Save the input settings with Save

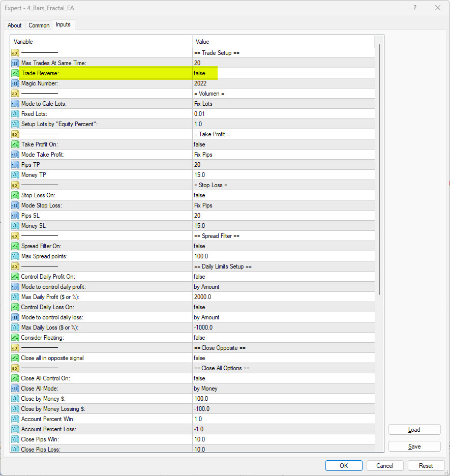click(414, 447)
